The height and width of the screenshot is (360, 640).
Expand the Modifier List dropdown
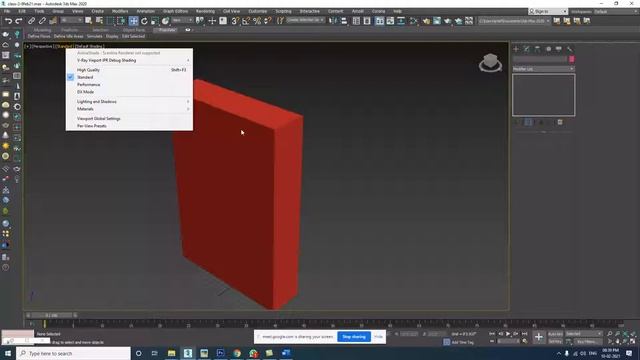[543, 69]
